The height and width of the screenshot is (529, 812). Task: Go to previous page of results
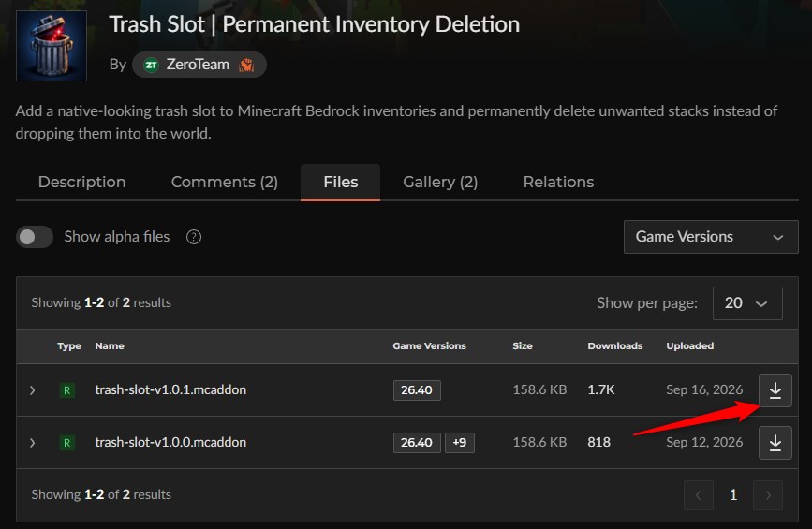(x=698, y=495)
